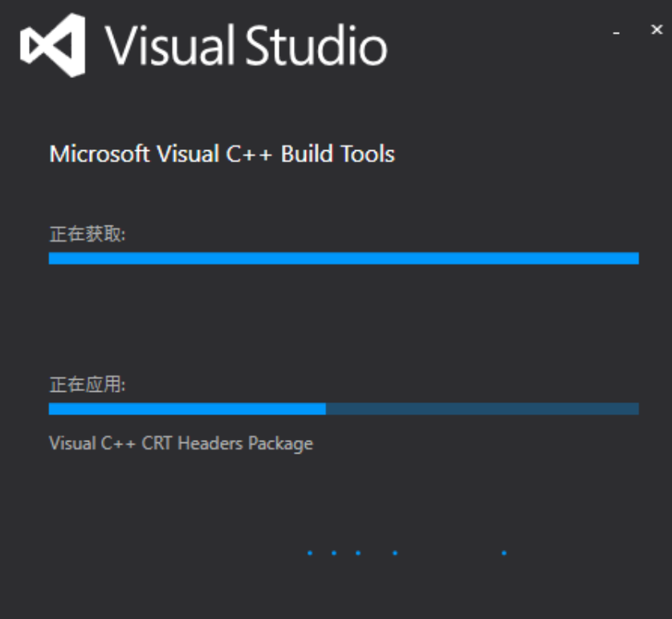Click the unfilled part of 正在应用 progress bar
672x619 pixels.
[482, 409]
